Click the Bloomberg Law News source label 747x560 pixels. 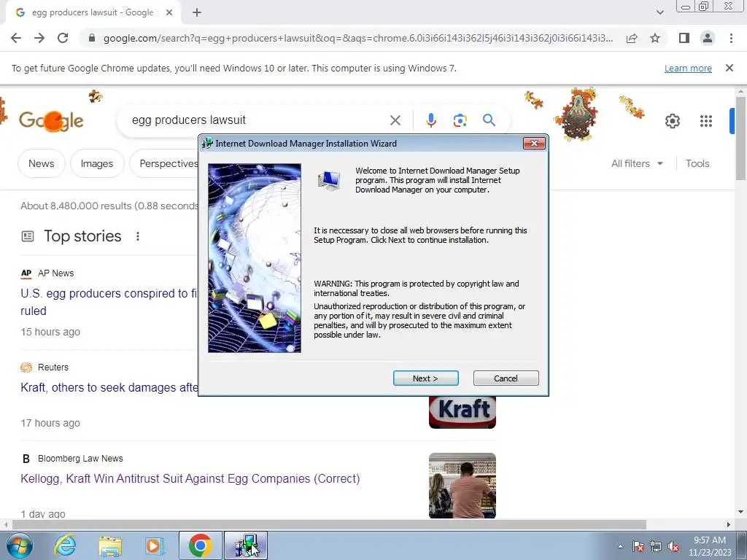80,459
